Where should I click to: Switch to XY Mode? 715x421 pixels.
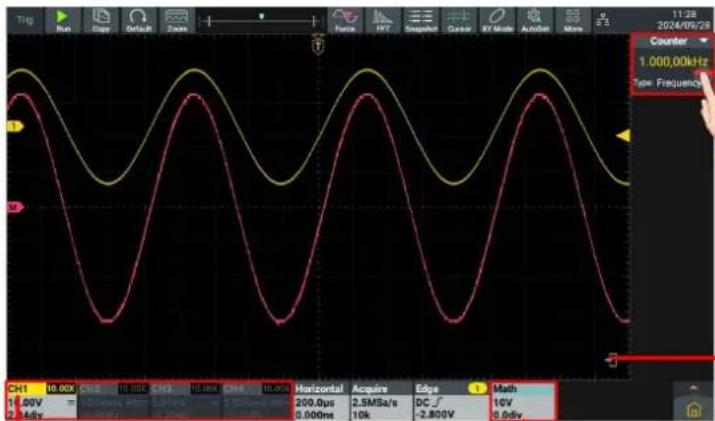[x=497, y=21]
